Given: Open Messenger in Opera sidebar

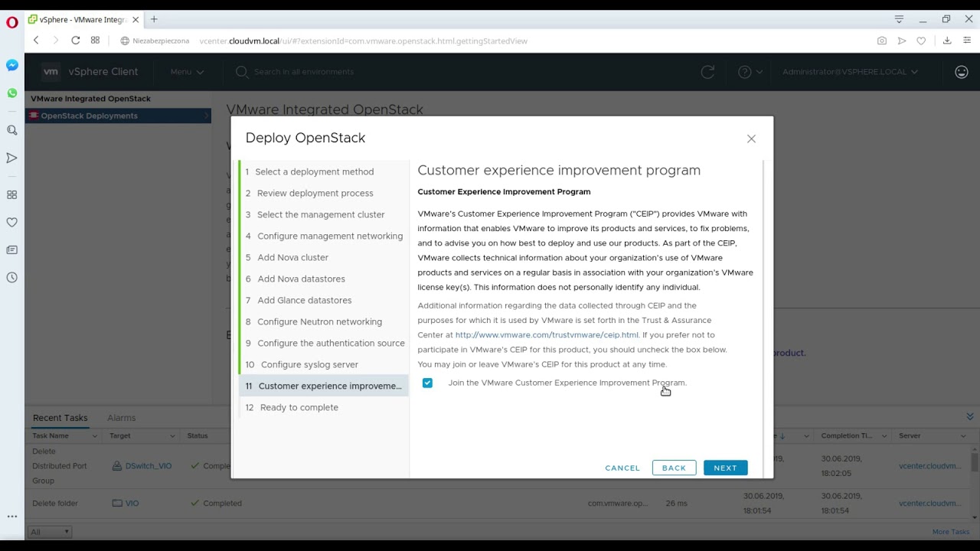Looking at the screenshot, I should tap(11, 66).
